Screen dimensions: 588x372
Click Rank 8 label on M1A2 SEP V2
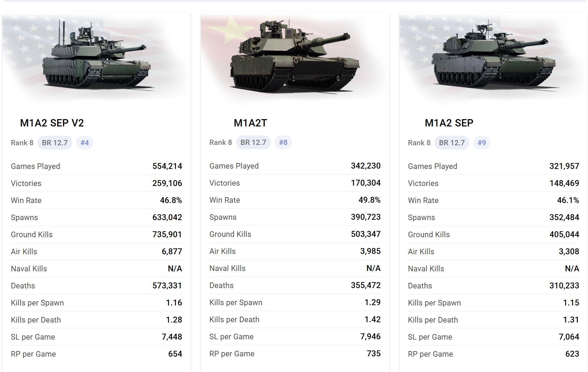point(22,143)
